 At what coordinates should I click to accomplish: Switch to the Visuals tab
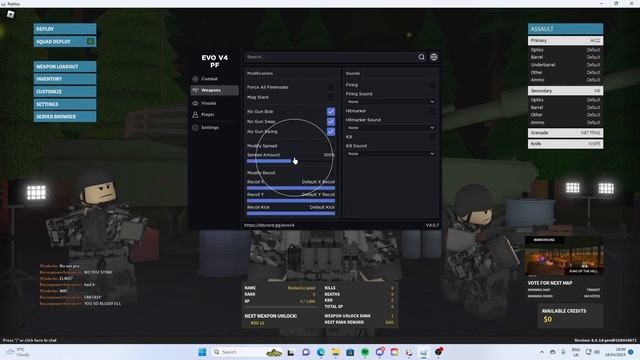[215, 103]
